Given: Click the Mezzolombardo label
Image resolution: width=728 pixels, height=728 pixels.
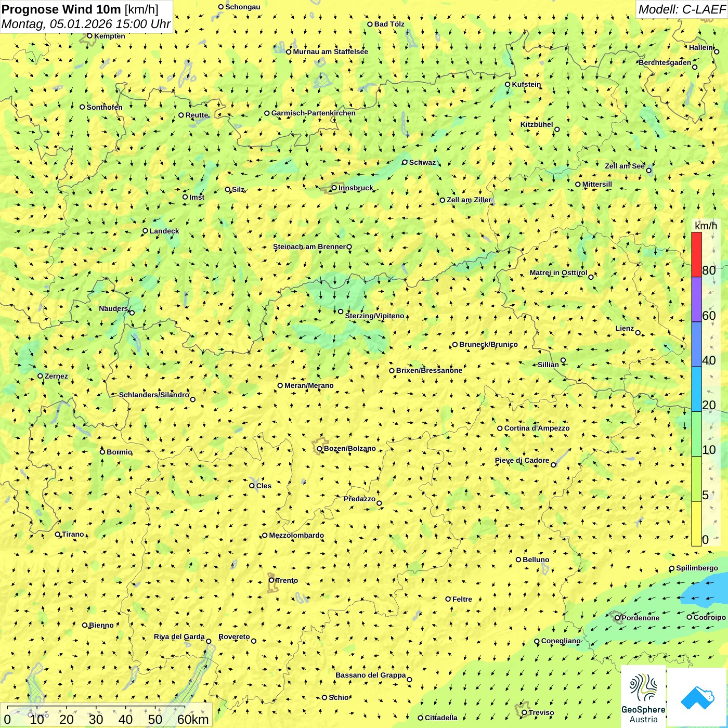Looking at the screenshot, I should (296, 535).
